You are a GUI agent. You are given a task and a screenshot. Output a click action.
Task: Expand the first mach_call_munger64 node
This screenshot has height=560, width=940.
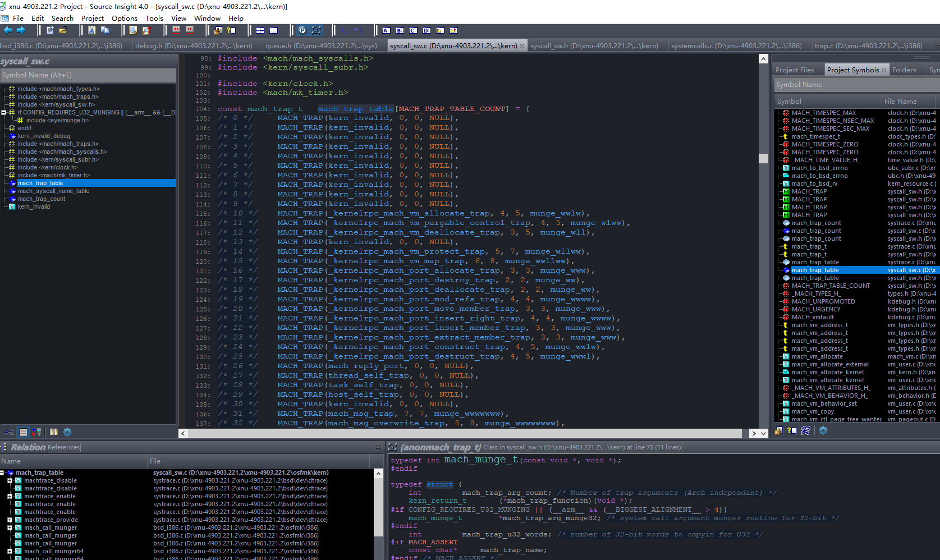tap(10, 551)
